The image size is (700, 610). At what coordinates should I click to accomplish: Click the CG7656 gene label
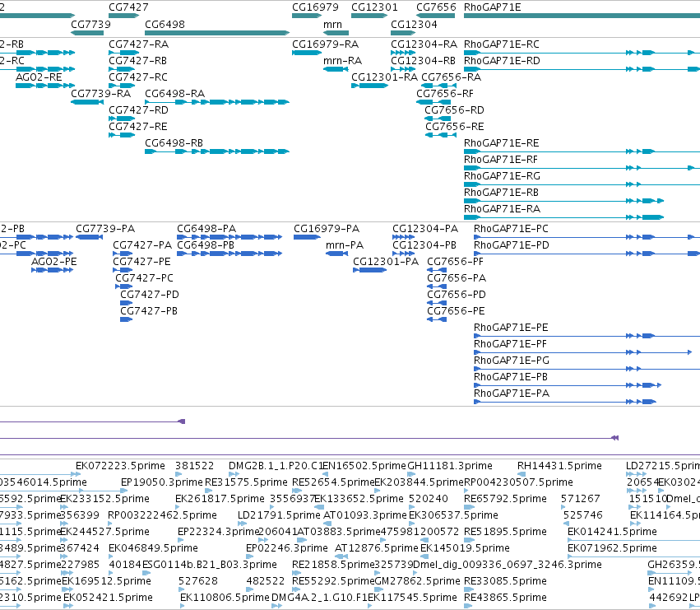pos(436,7)
